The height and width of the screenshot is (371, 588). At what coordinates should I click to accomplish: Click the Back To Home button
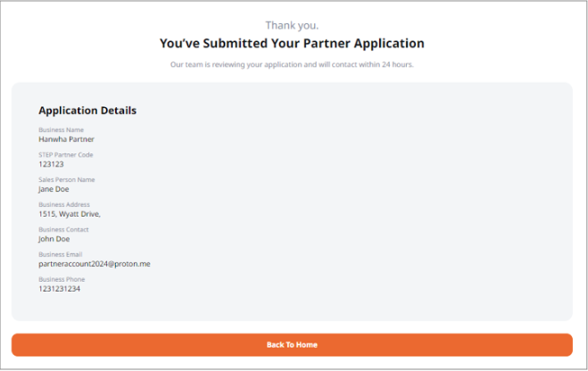click(292, 345)
